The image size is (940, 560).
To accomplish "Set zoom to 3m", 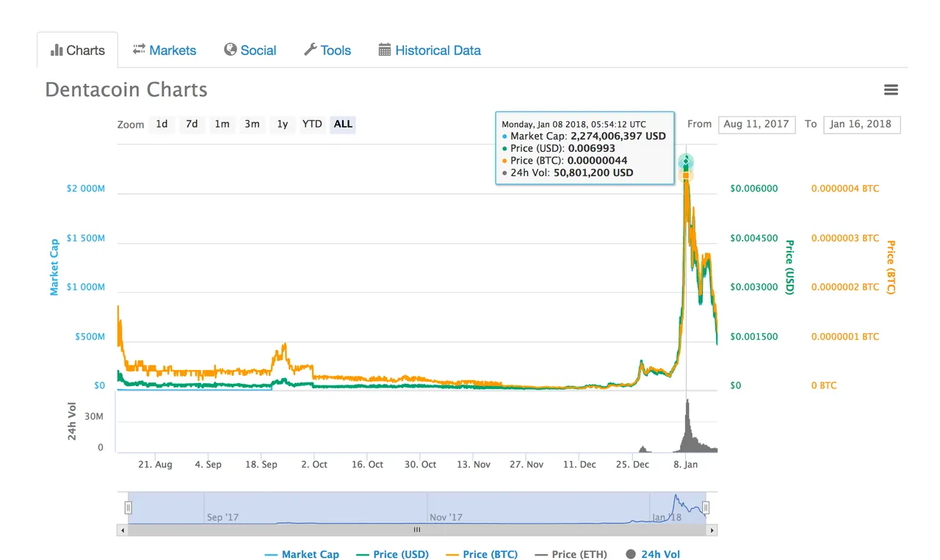I will coord(252,124).
